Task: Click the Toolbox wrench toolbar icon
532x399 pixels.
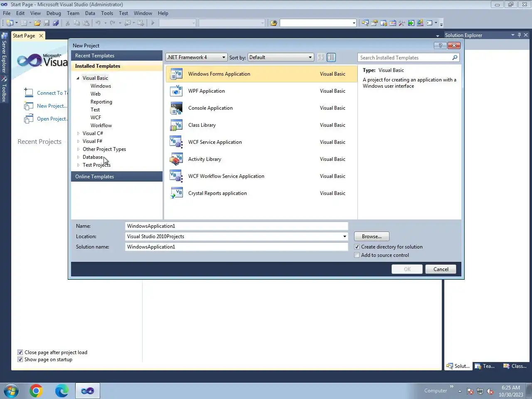Action: [x=402, y=23]
